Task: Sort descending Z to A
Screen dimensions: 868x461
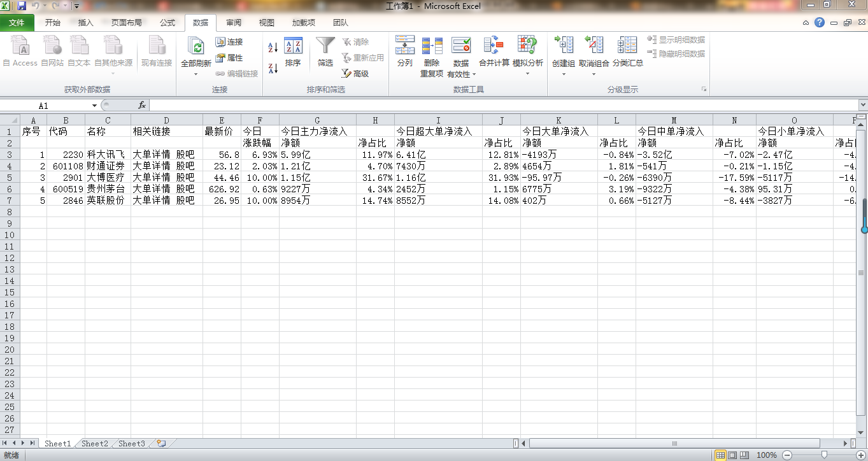Action: [273, 67]
